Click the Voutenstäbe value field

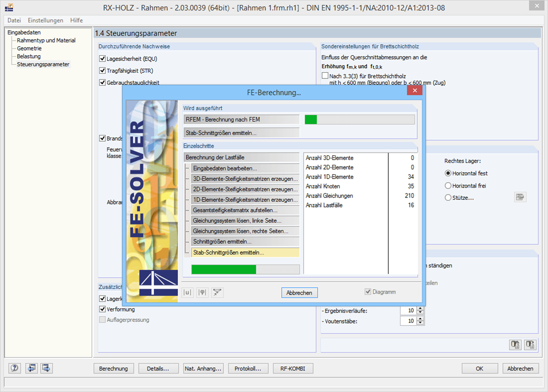(408, 321)
